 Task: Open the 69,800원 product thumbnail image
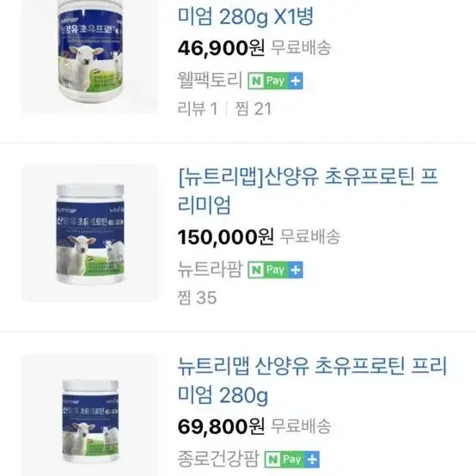(90, 415)
